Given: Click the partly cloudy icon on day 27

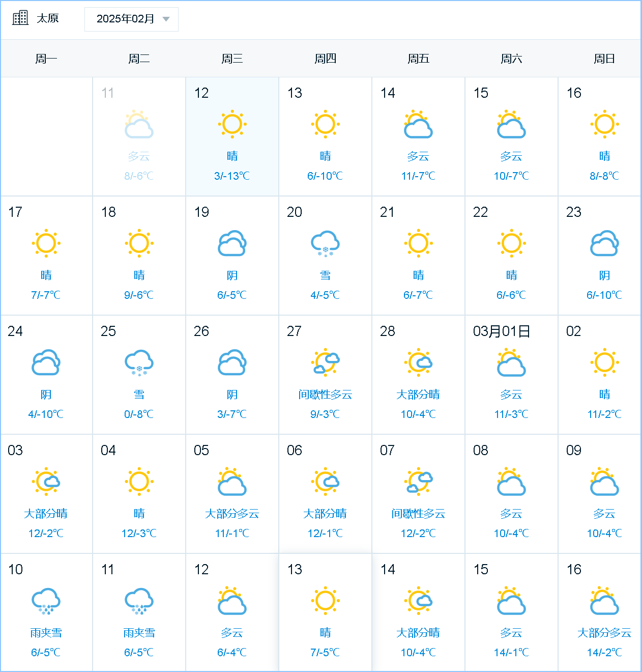Looking at the screenshot, I should [325, 362].
